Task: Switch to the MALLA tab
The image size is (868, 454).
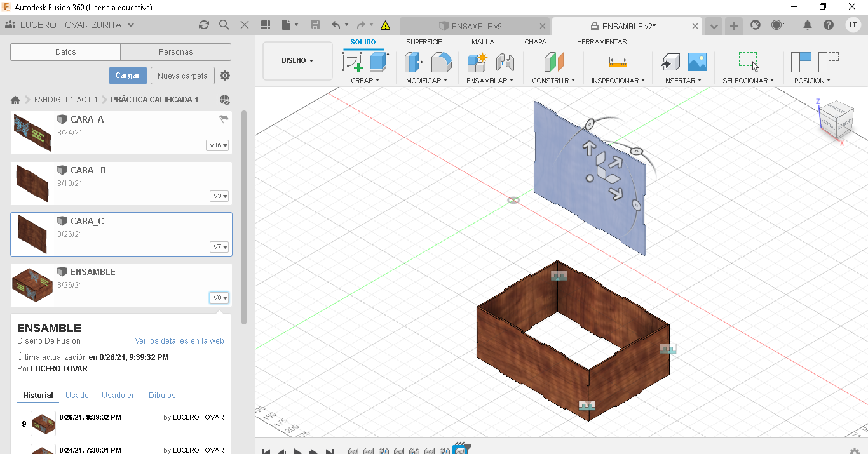Action: coord(483,42)
